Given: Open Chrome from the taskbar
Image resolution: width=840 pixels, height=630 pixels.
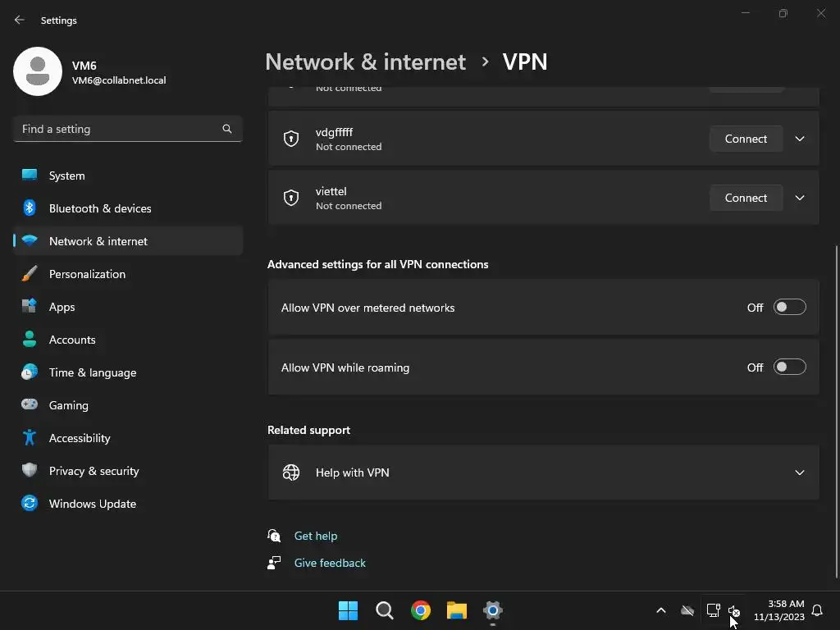Looking at the screenshot, I should 421,610.
